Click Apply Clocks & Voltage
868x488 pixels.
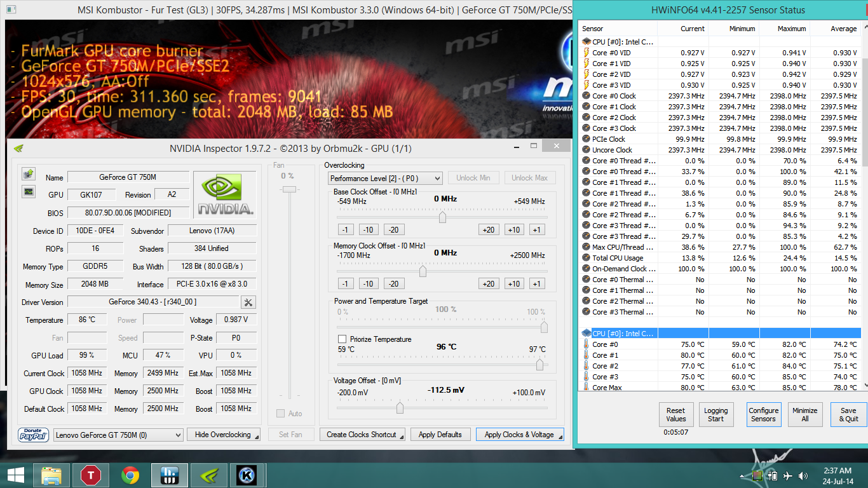tap(519, 435)
